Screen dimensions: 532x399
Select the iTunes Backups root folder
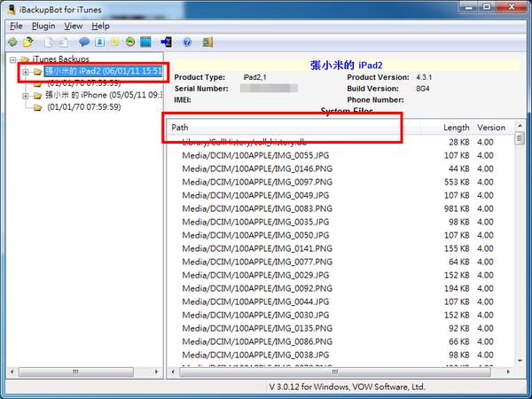tap(60, 59)
